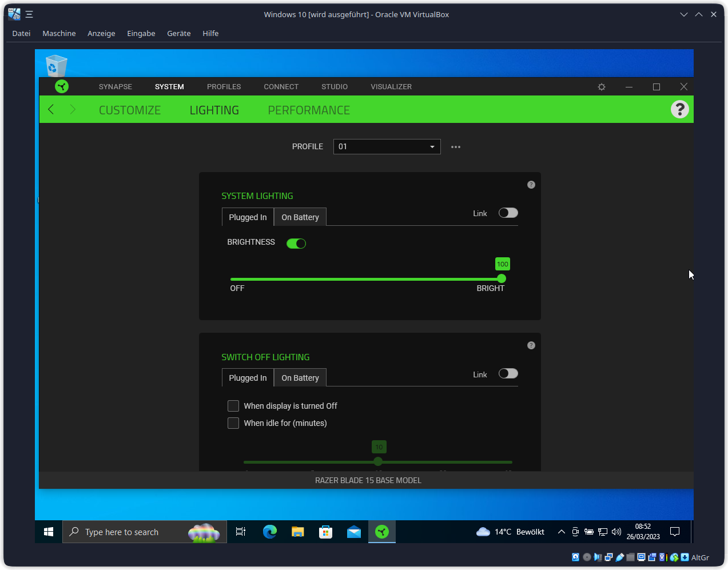Switch to the PERFORMANCE tab

coord(308,109)
